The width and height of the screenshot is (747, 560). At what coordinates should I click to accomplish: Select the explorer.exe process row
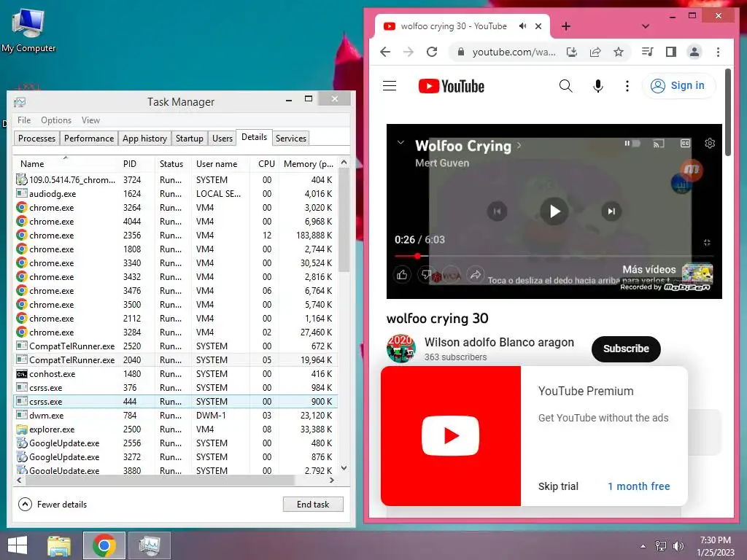point(175,429)
